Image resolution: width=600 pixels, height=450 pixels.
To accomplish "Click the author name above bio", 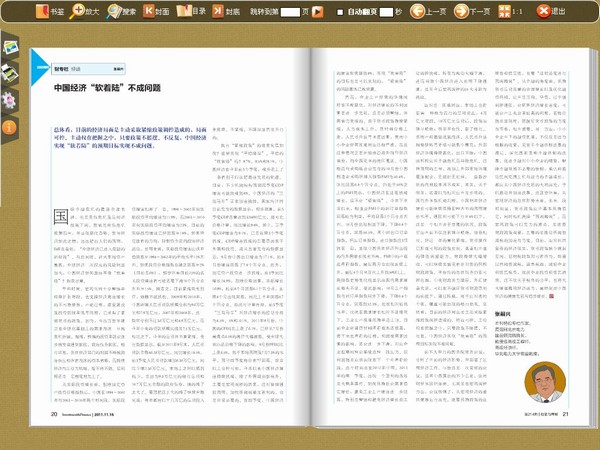I will coord(502,314).
